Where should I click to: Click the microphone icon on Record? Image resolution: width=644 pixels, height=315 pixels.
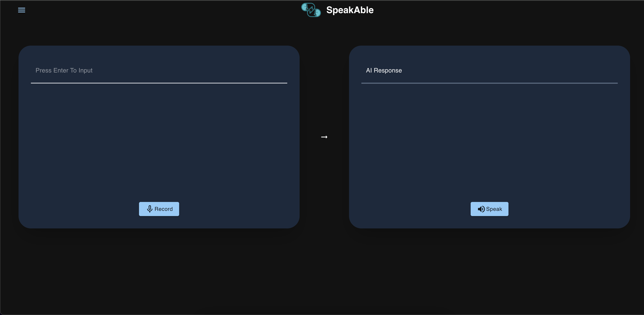149,209
